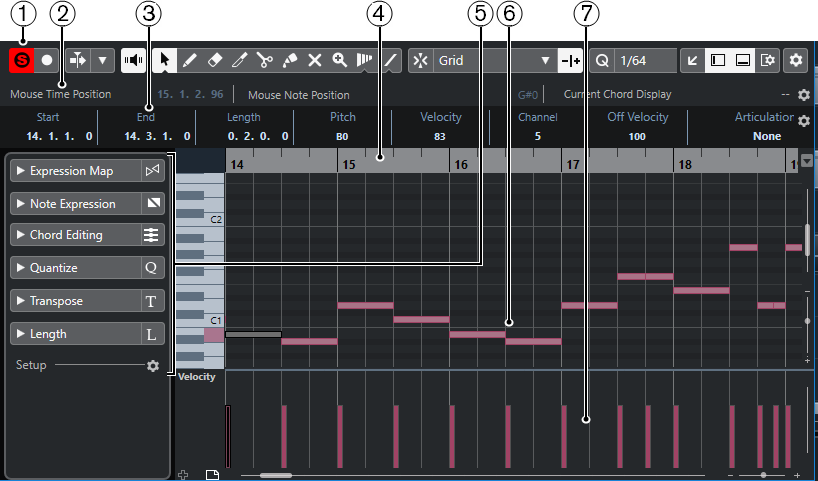Open the Grid snap type dropdown
The image size is (818, 481).
pyautogui.click(x=495, y=61)
